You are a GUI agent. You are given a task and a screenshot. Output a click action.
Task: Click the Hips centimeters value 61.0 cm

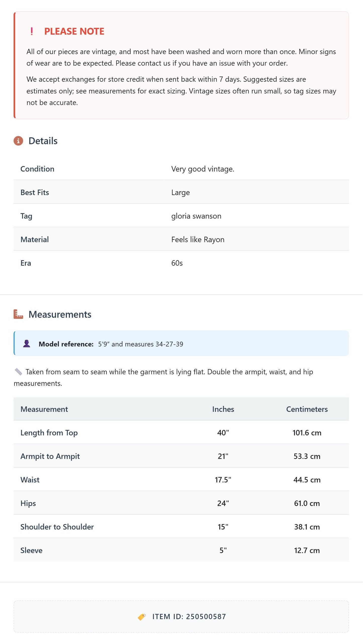point(307,503)
